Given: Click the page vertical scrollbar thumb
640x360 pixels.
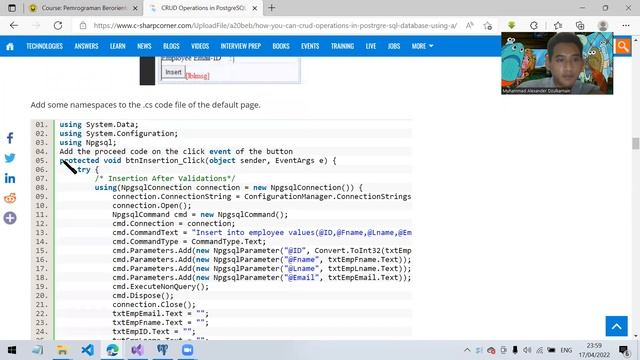Looking at the screenshot, I should [x=635, y=144].
